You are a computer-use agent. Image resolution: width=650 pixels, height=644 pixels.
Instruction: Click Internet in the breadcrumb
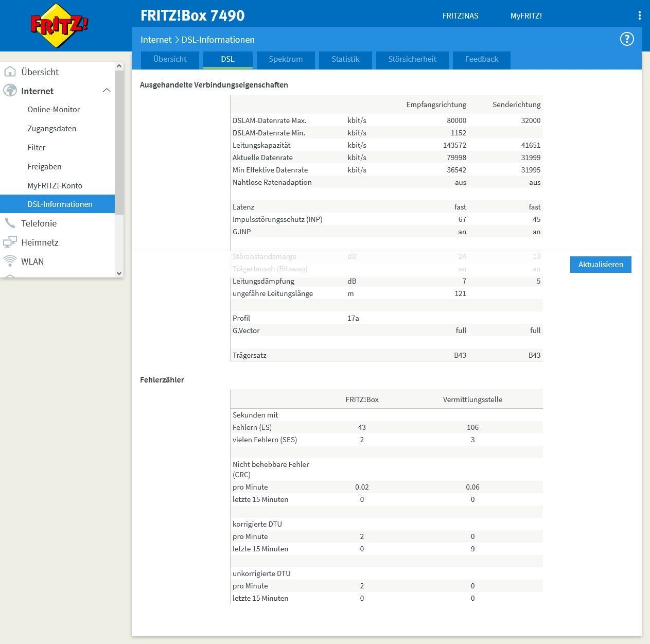[x=156, y=40]
